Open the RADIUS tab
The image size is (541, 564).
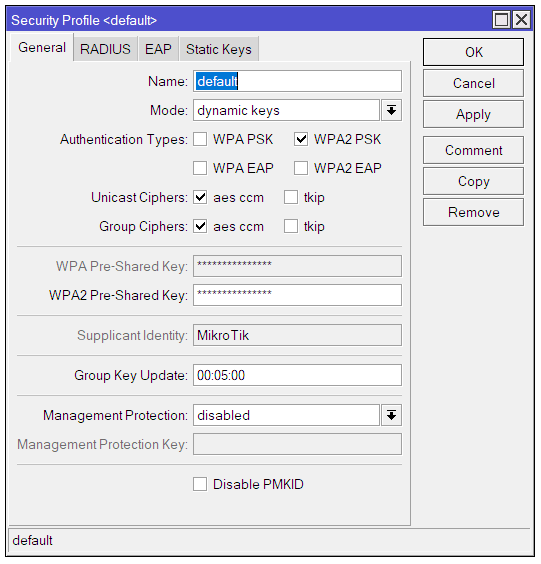pos(105,49)
